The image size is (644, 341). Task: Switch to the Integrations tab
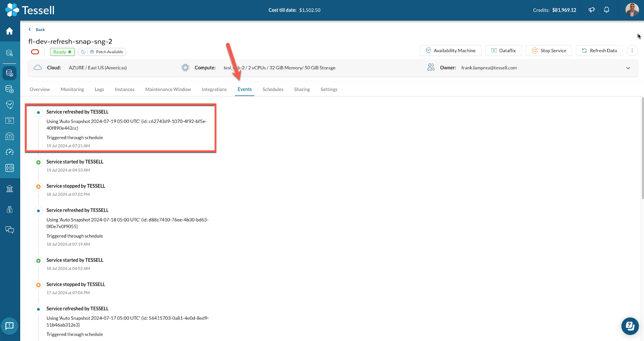coord(214,89)
